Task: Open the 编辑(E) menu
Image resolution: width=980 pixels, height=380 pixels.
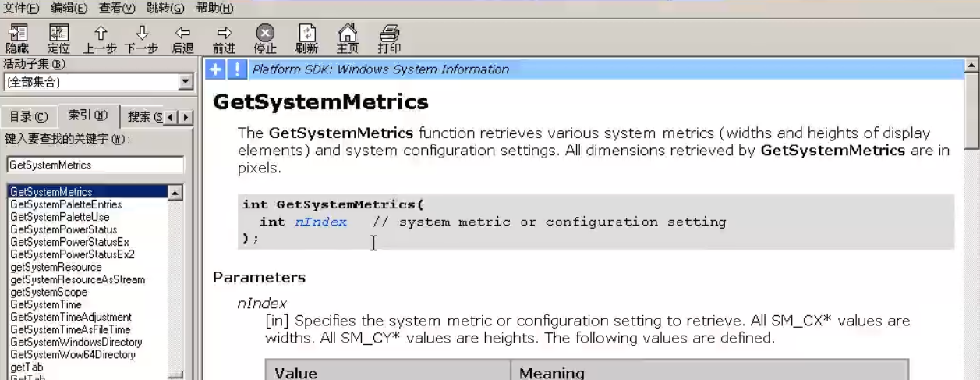Action: point(69,8)
